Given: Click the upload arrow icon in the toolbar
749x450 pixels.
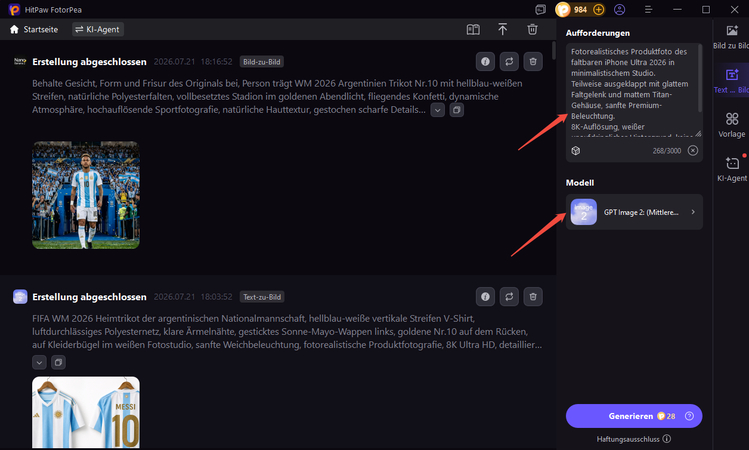Looking at the screenshot, I should click(503, 30).
